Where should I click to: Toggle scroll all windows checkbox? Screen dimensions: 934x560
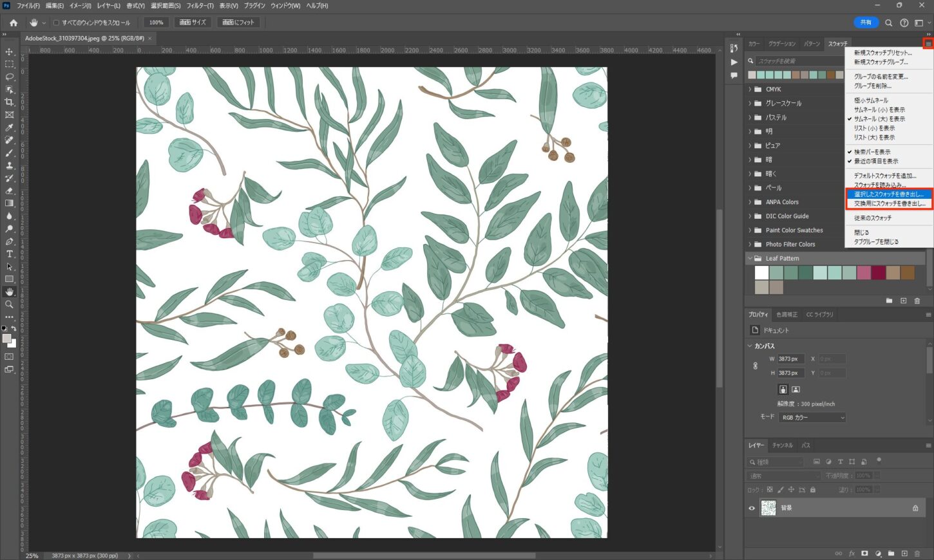click(56, 23)
